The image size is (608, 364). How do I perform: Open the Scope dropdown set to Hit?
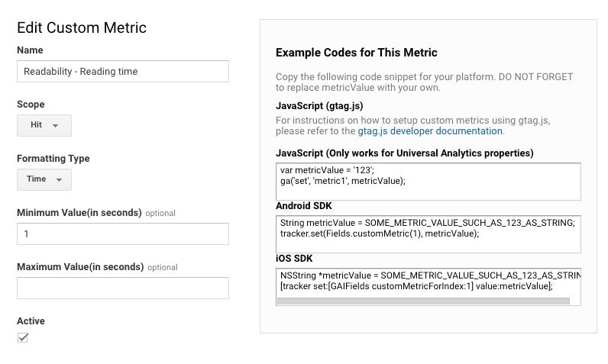[44, 125]
